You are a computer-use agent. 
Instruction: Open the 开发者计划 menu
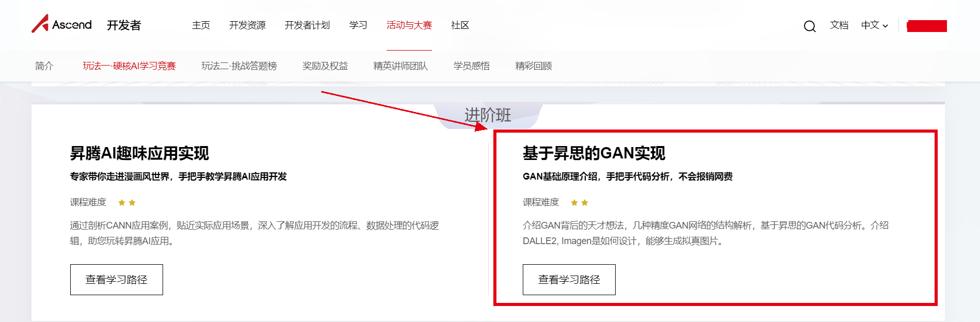coord(307,25)
